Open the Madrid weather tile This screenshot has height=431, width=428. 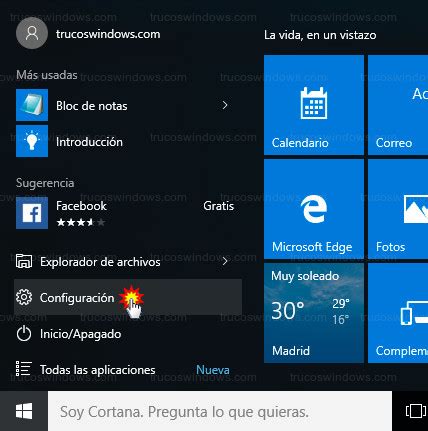pyautogui.click(x=314, y=313)
